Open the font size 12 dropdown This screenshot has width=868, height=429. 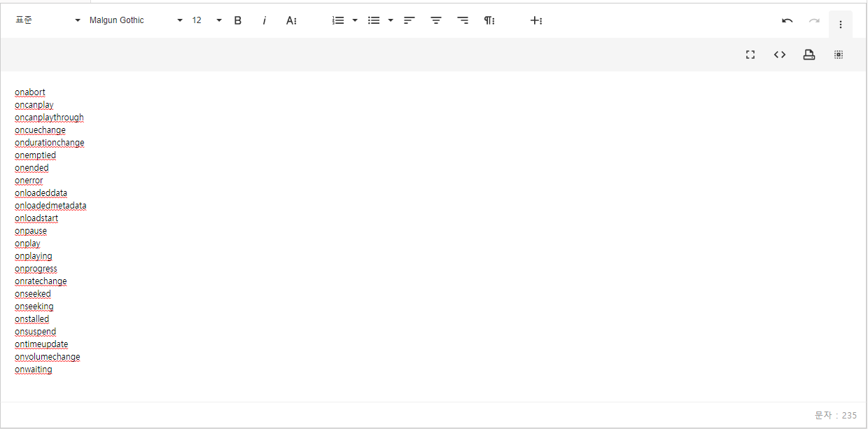click(x=206, y=20)
